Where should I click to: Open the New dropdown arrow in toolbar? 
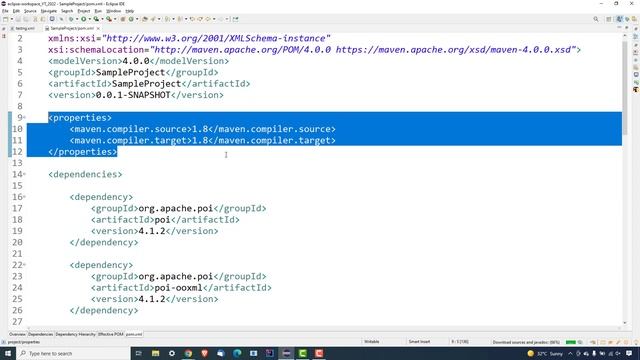click(x=12, y=19)
